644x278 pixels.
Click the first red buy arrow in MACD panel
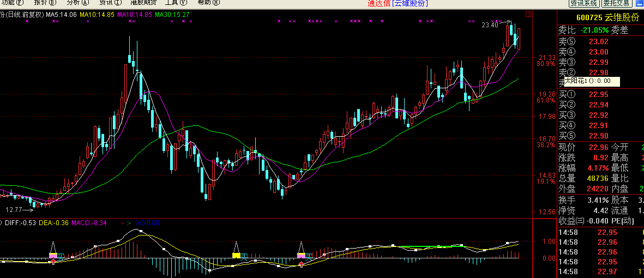[x=53, y=262]
